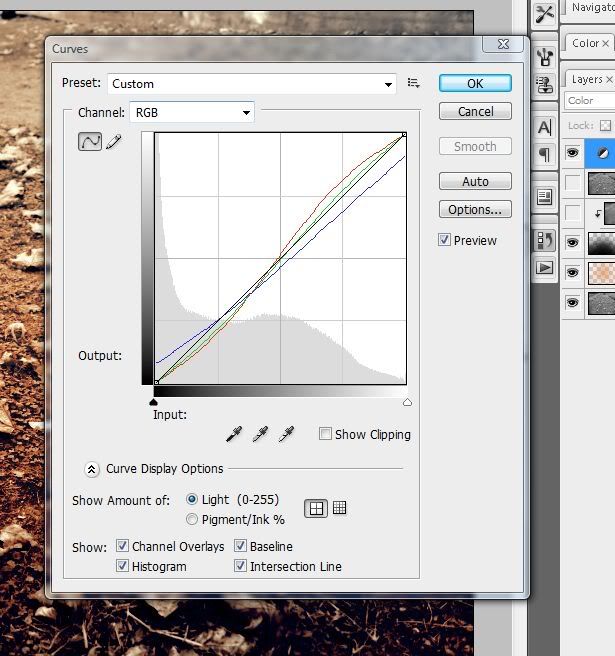615x656 pixels.
Task: Select the top-right curve control point
Action: [x=404, y=134]
